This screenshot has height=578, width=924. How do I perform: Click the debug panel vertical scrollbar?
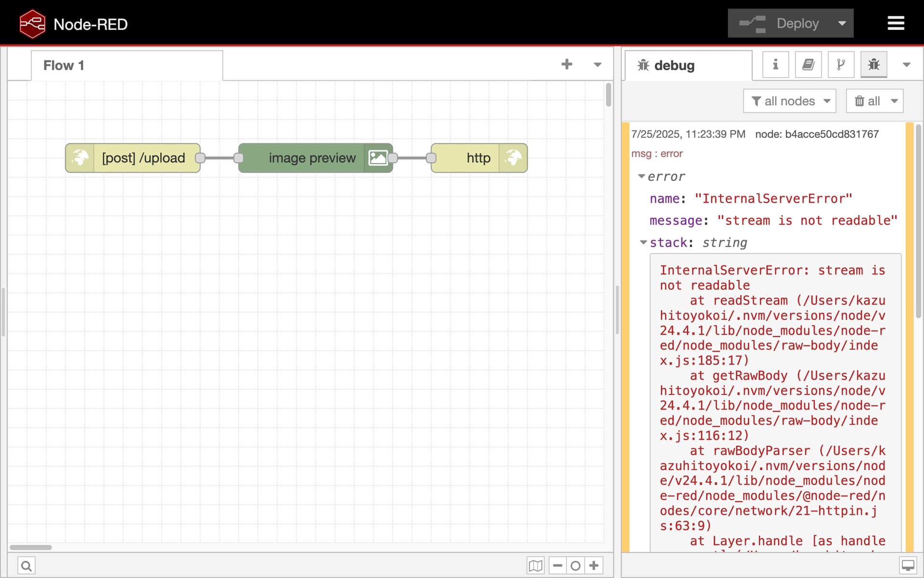point(918,221)
